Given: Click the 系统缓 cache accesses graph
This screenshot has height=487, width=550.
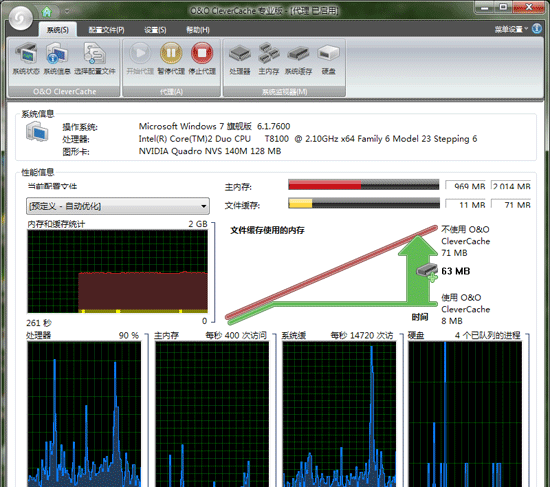Looking at the screenshot, I should [x=339, y=414].
